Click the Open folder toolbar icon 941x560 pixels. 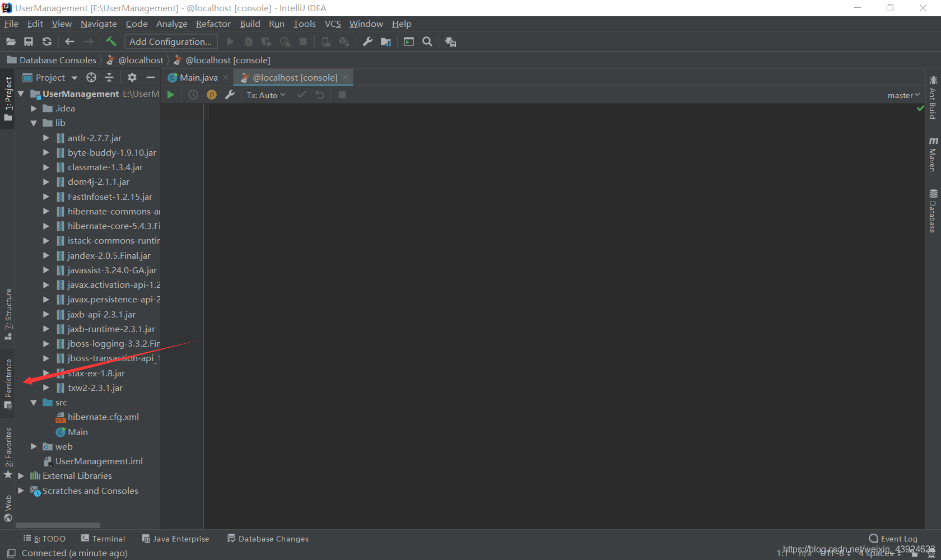coord(11,41)
